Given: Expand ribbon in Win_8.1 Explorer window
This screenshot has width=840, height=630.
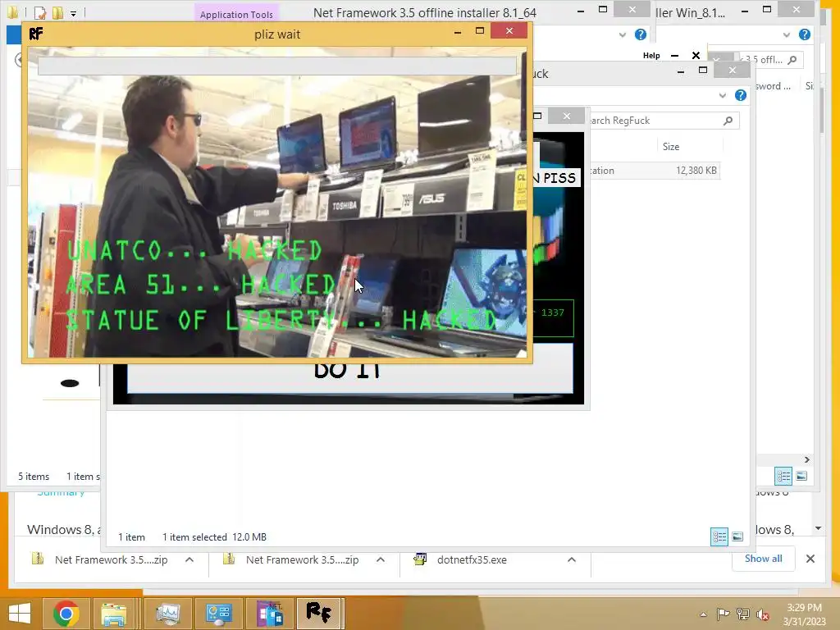Looking at the screenshot, I should (x=786, y=34).
